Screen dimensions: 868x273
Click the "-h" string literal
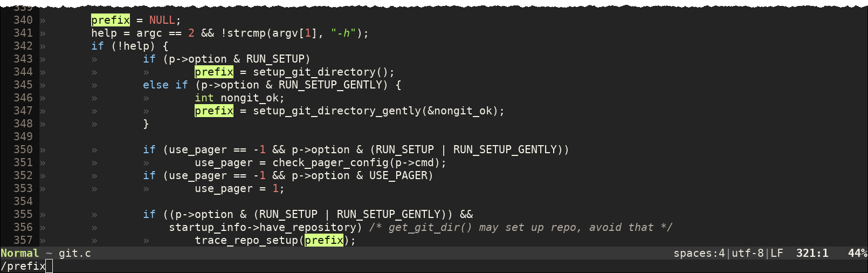343,33
